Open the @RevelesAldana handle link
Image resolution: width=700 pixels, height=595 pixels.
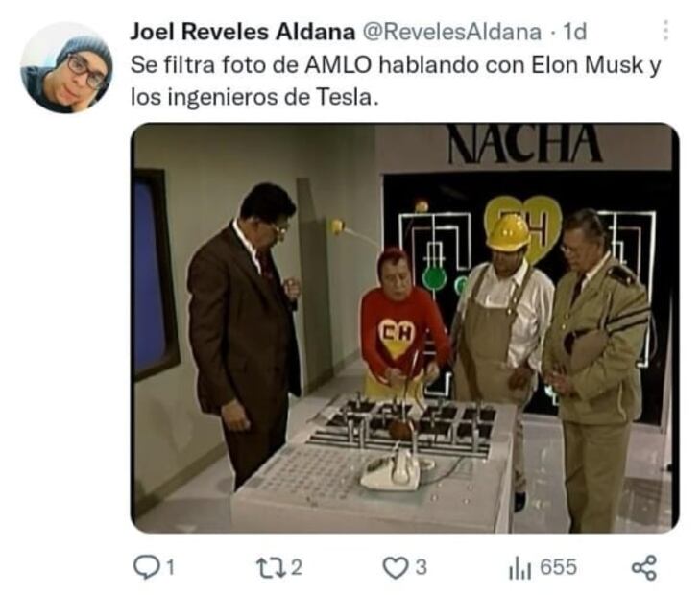click(x=451, y=32)
